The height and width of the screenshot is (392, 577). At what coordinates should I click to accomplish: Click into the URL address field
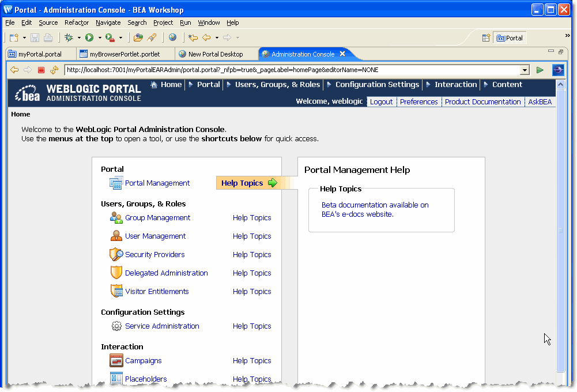point(293,70)
